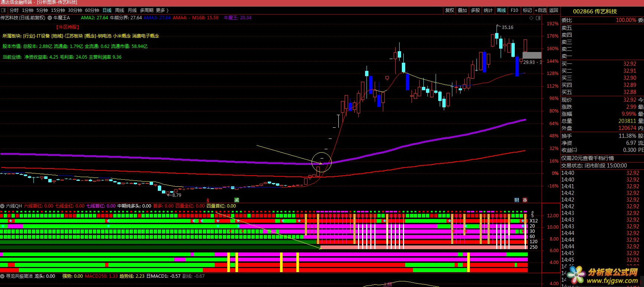Image resolution: width=644 pixels, height=287 pixels.
Task: Click the red 涨 marker icon
Action: pos(525,200)
